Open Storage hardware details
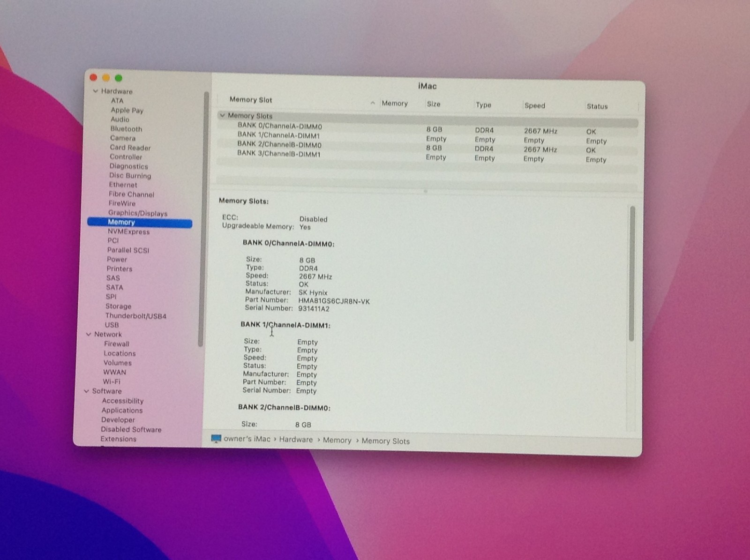 [118, 306]
